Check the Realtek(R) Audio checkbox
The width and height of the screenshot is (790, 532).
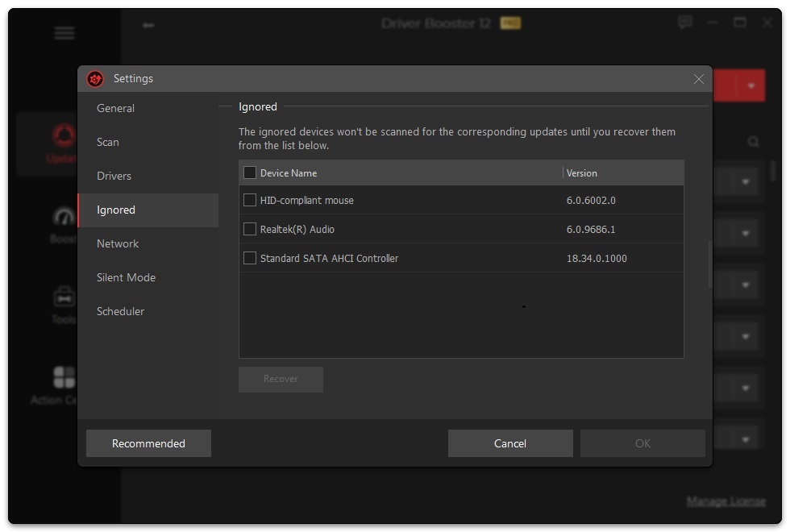tap(250, 229)
